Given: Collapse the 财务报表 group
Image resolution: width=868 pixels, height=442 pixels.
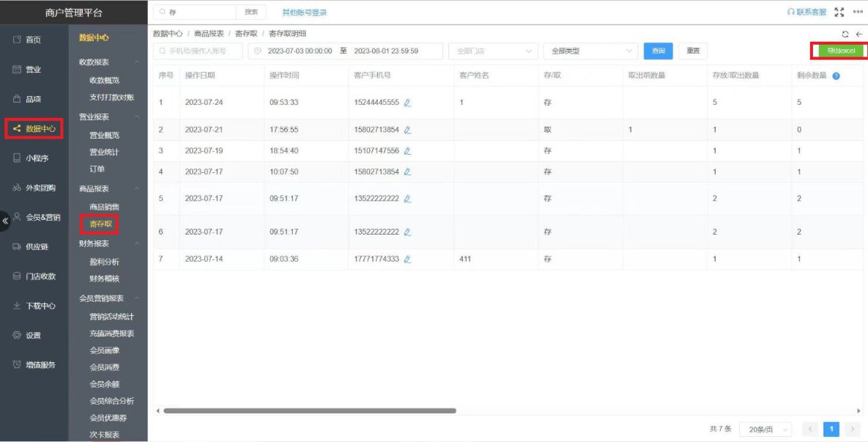Looking at the screenshot, I should (x=137, y=243).
